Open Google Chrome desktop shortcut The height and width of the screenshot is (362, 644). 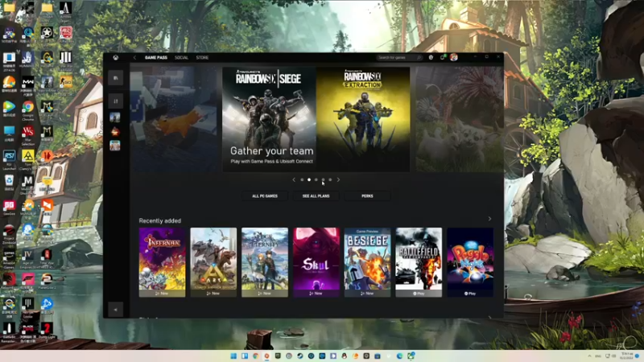(x=28, y=109)
